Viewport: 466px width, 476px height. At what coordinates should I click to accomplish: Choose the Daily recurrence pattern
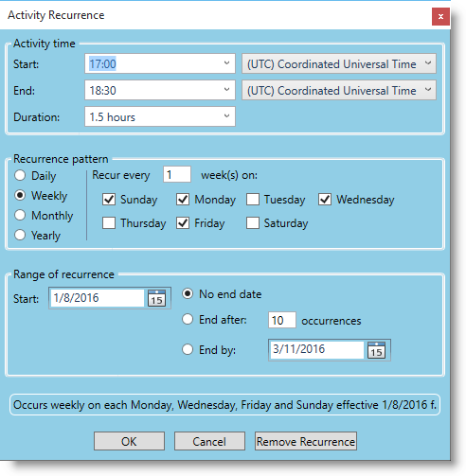click(x=20, y=175)
